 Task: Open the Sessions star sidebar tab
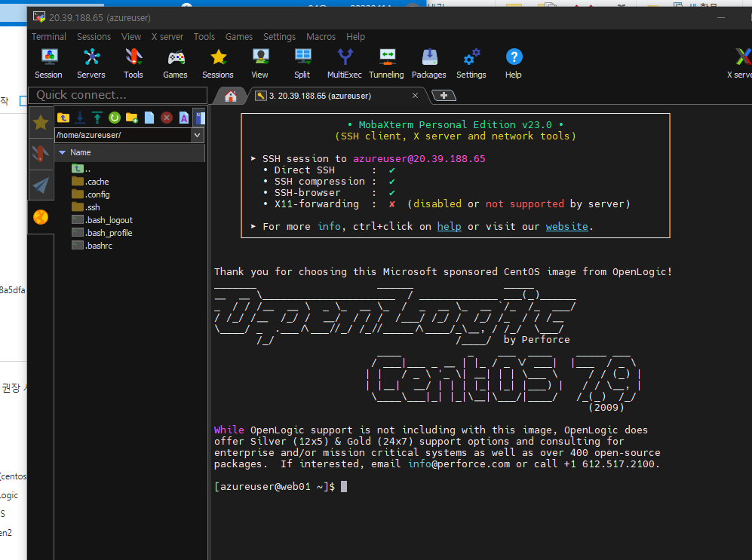click(41, 123)
